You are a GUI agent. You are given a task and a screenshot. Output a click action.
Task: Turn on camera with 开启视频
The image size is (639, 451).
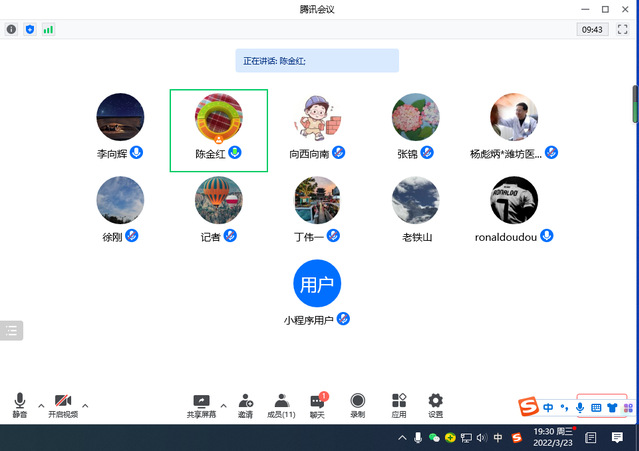(x=63, y=403)
